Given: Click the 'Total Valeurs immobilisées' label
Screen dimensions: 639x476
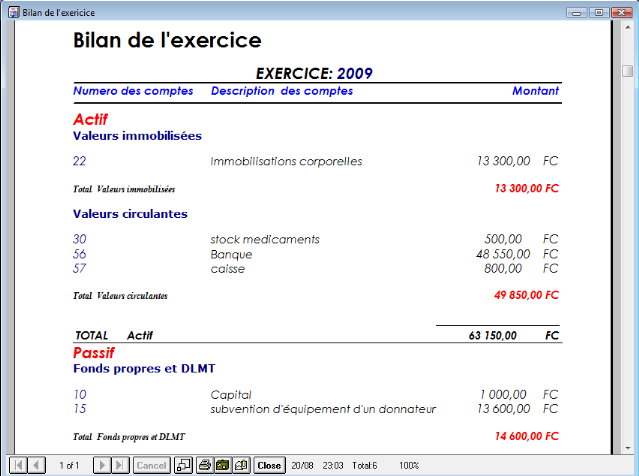Looking at the screenshot, I should click(124, 189).
